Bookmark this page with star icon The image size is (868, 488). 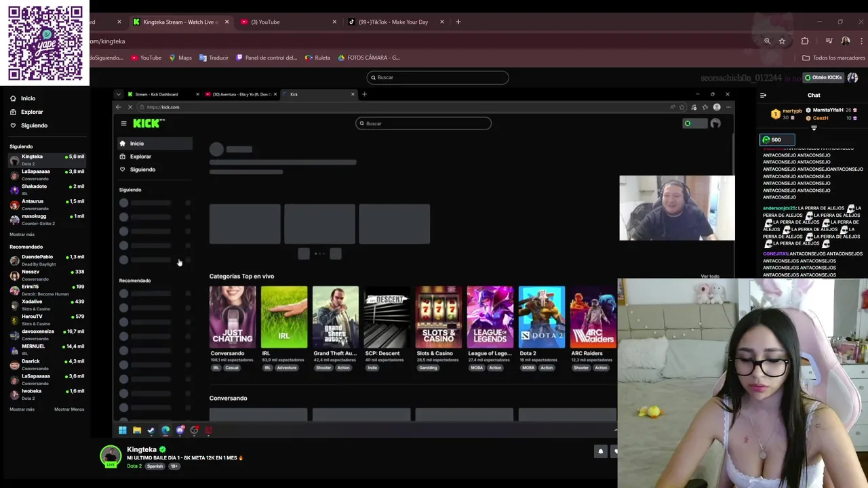pyautogui.click(x=782, y=41)
